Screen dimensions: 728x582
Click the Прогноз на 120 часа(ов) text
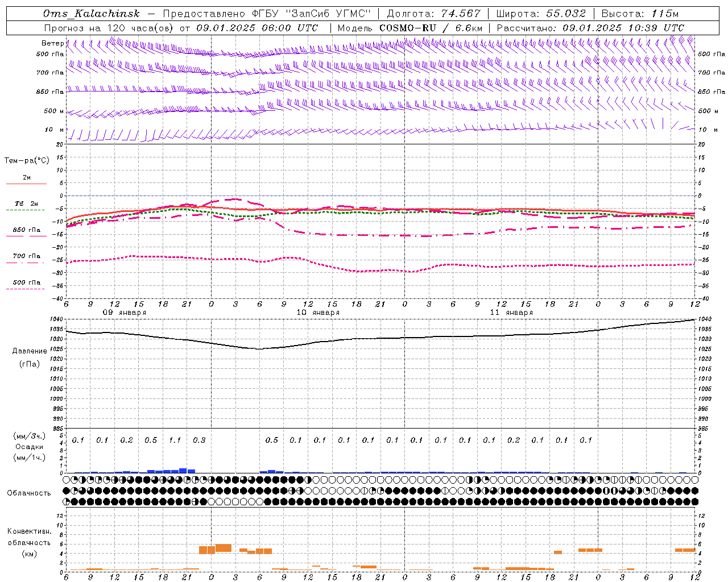109,28
